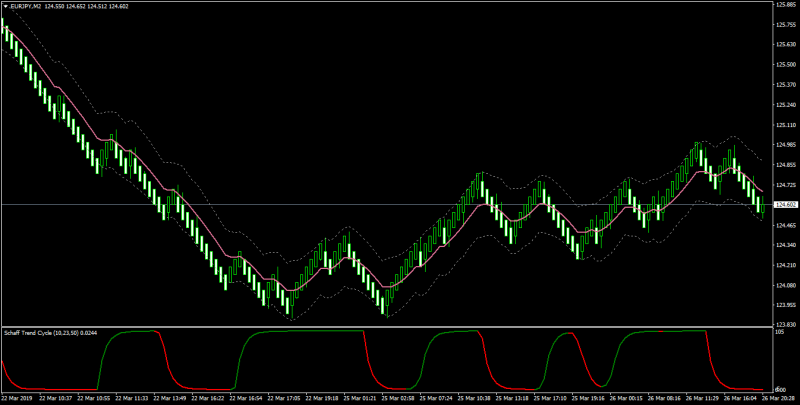Select the current price label 124.602
800x405 pixels.
(785, 205)
